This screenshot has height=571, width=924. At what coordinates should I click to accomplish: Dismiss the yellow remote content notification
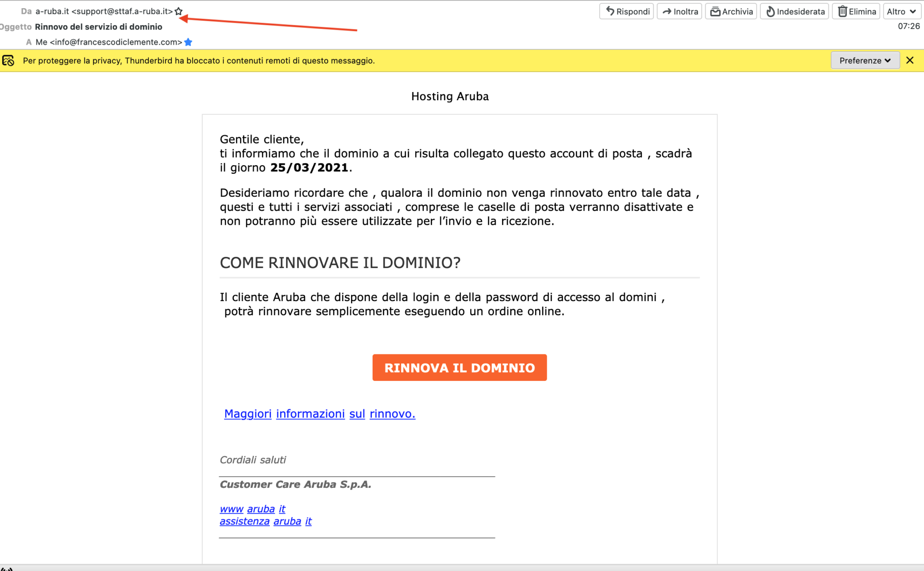tap(910, 60)
